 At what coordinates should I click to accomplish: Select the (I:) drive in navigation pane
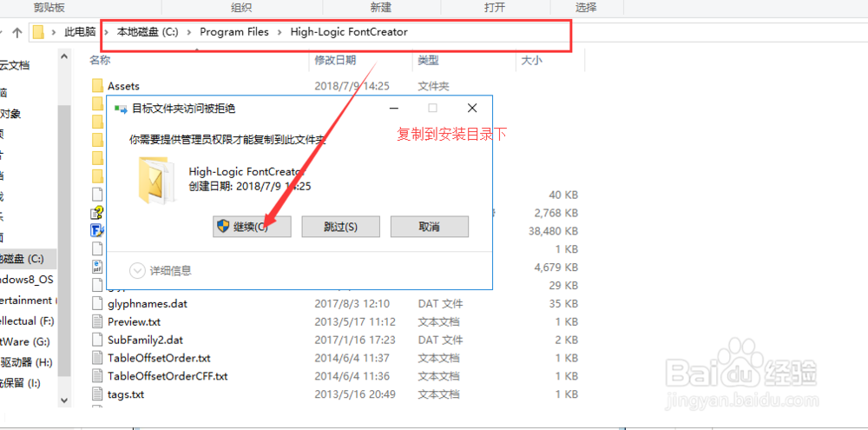click(x=21, y=383)
